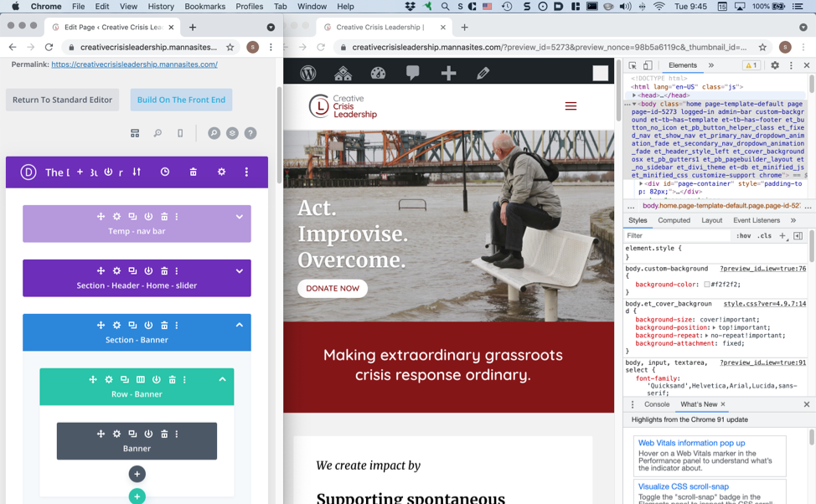Screen dimensions: 816x504
Task: Open the Bookmarks menu
Action: pyautogui.click(x=205, y=6)
